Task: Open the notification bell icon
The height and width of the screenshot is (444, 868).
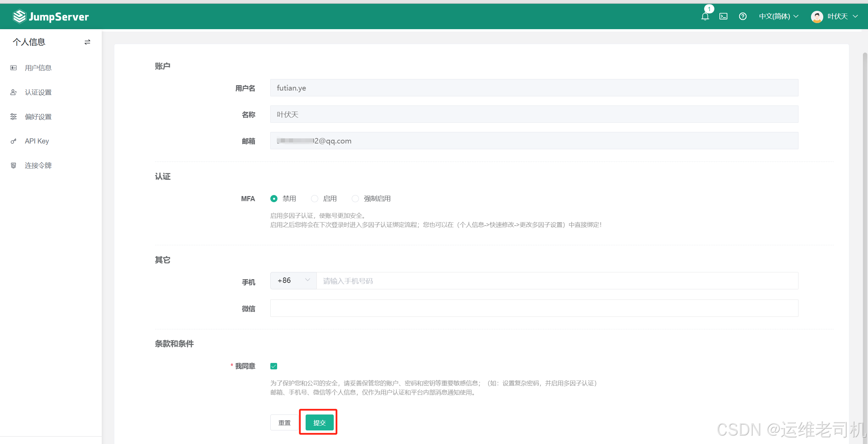Action: click(705, 16)
